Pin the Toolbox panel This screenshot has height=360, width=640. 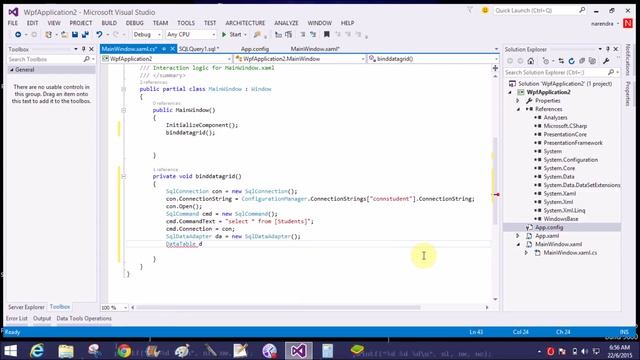[84, 49]
